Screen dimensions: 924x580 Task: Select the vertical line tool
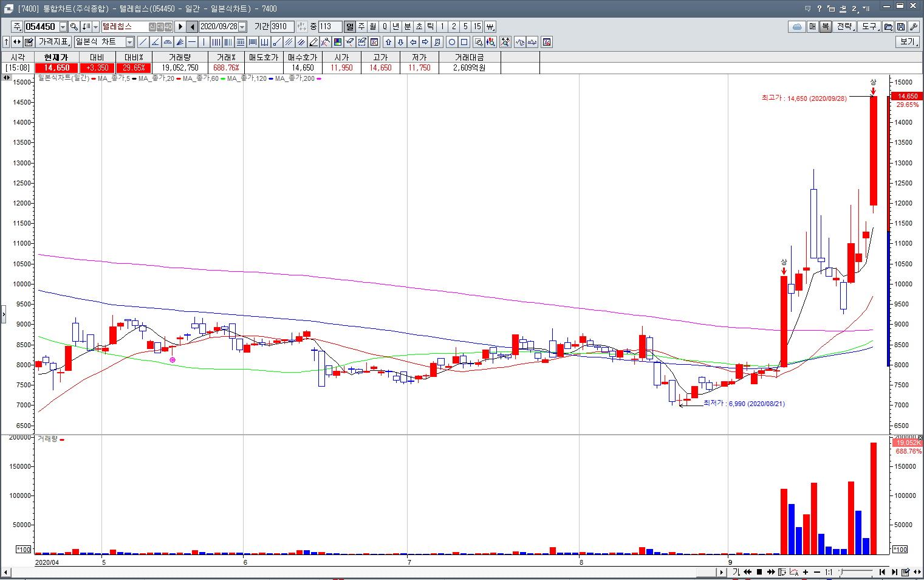204,42
